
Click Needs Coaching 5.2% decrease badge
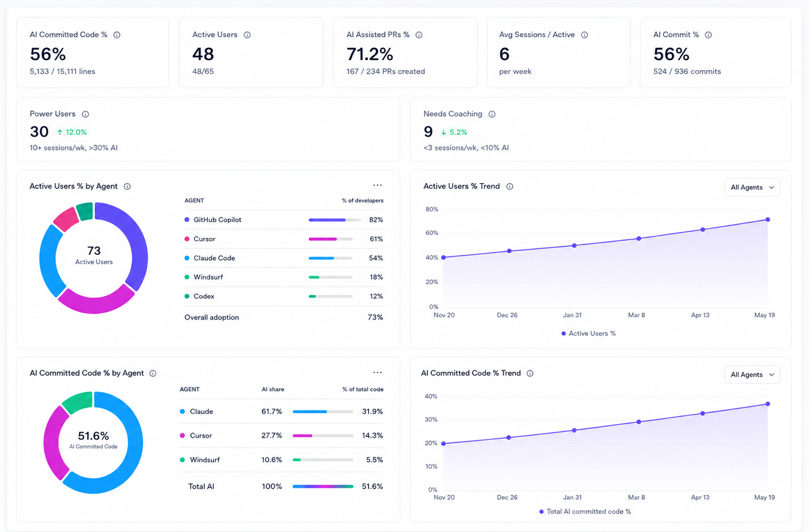[453, 132]
